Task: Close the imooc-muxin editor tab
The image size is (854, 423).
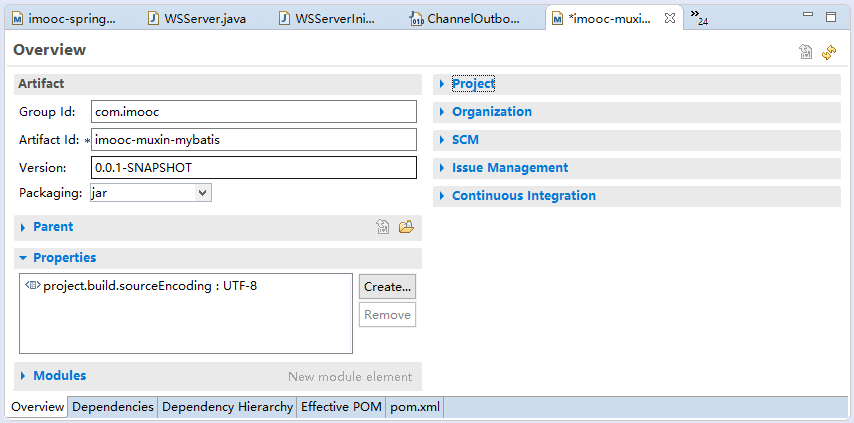Action: coord(670,18)
